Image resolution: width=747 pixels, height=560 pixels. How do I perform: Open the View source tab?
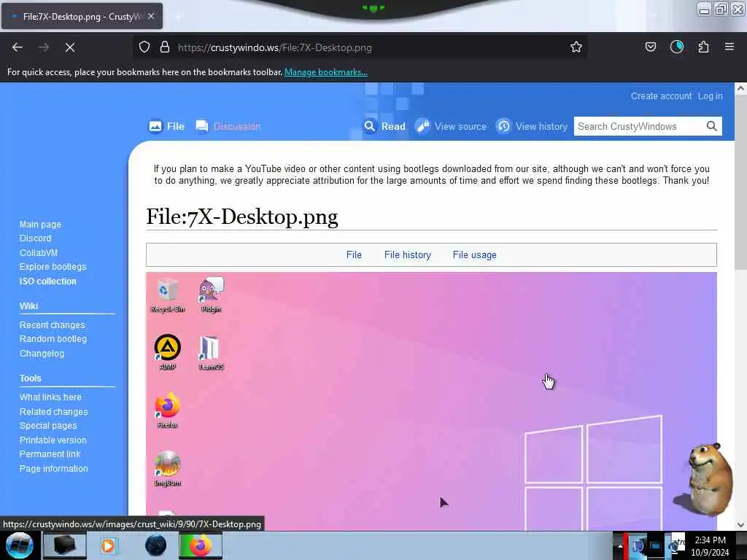point(451,127)
